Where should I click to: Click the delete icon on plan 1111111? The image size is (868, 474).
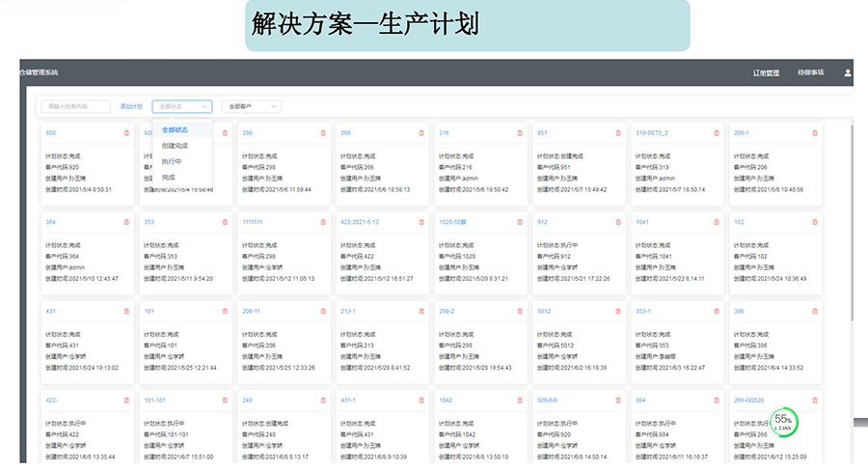coord(323,222)
